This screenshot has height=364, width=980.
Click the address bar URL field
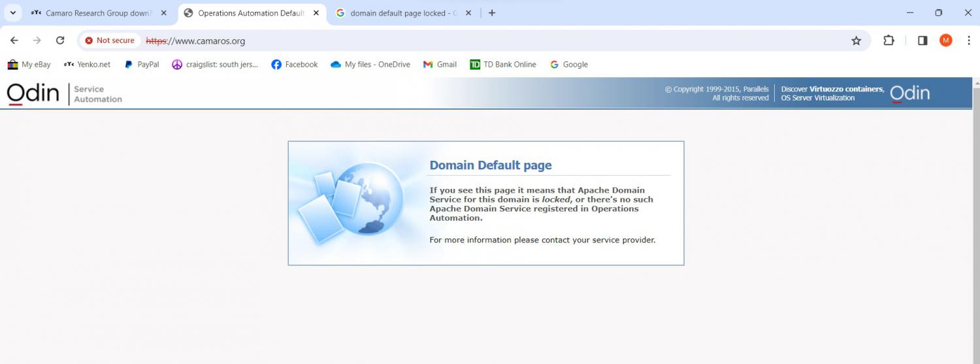pyautogui.click(x=457, y=41)
